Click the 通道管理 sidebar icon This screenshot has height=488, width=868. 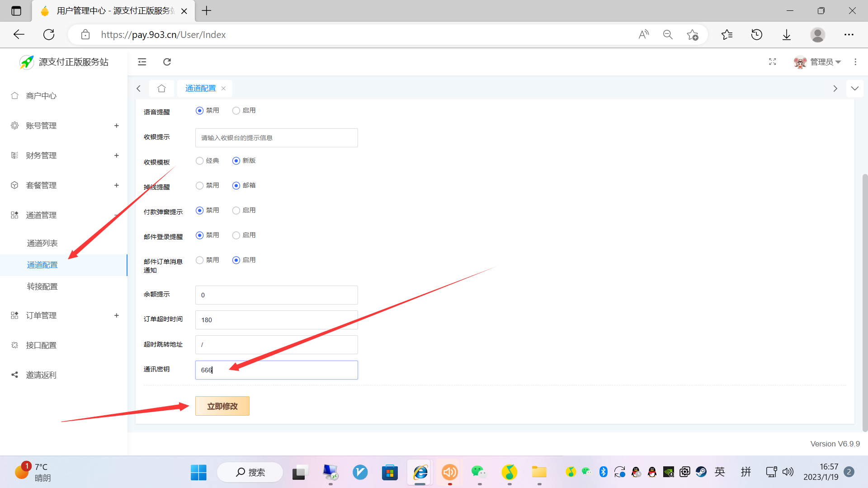14,215
